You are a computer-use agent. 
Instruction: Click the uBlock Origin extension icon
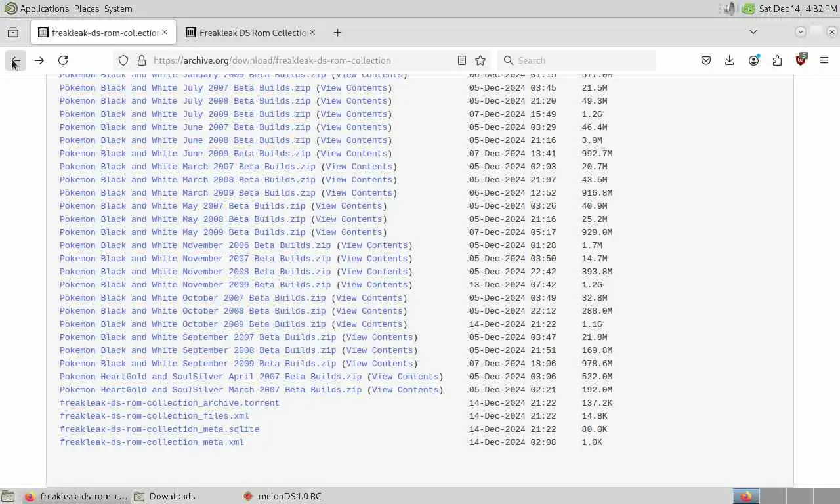801,60
